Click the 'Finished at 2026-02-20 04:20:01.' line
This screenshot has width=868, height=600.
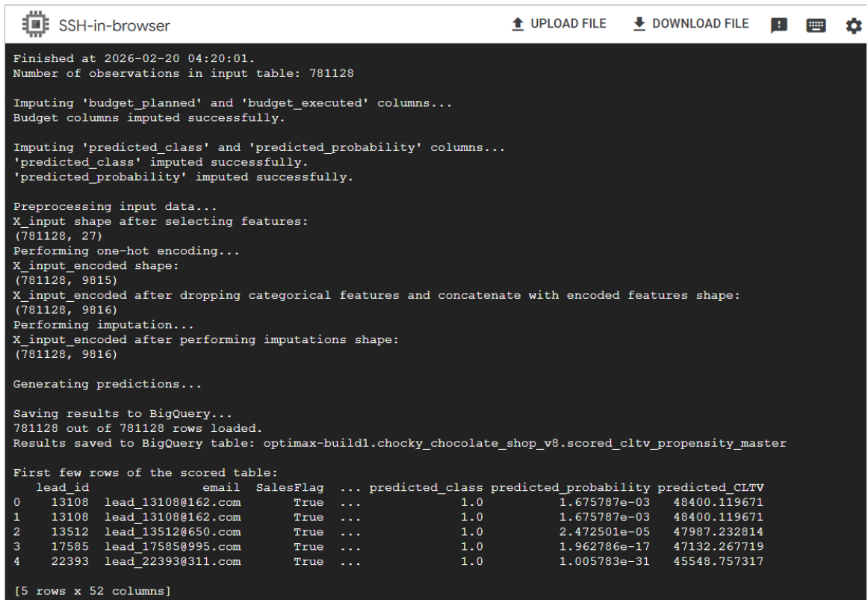coord(134,59)
